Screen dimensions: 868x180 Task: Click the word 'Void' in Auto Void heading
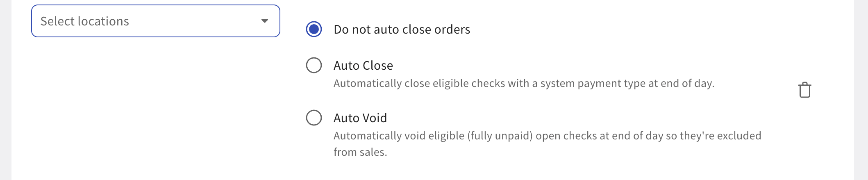[x=375, y=118]
